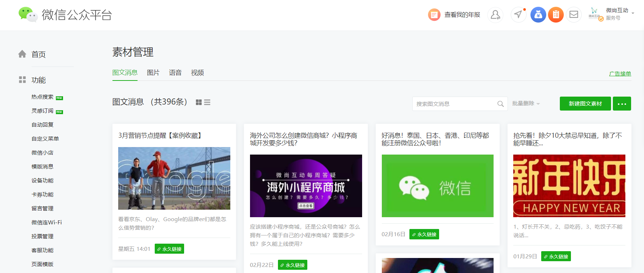Open 灵感订阅 in sidebar
The height and width of the screenshot is (273, 644).
point(42,111)
